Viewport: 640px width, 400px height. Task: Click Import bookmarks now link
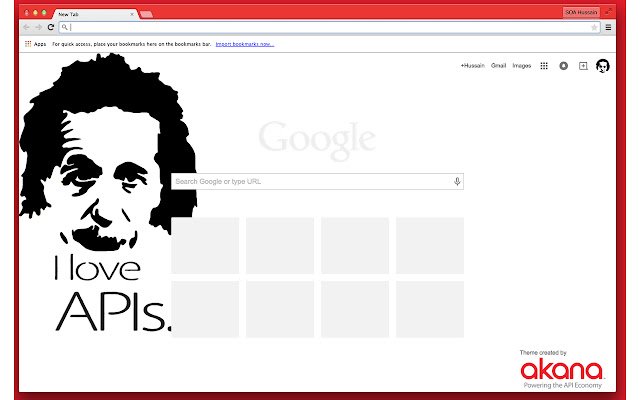[245, 44]
